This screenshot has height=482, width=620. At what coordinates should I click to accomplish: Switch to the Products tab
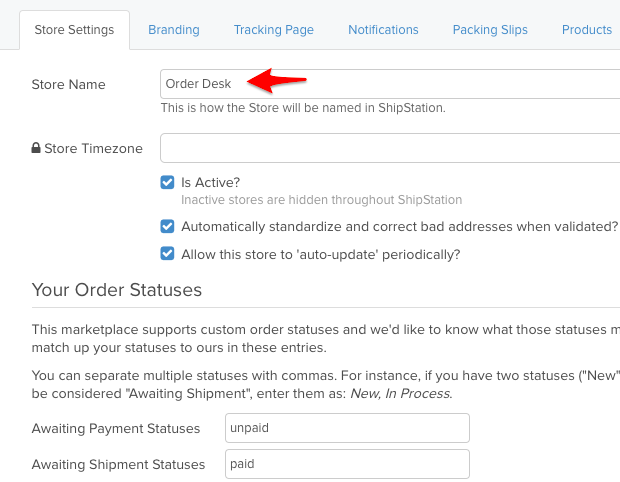pos(587,30)
